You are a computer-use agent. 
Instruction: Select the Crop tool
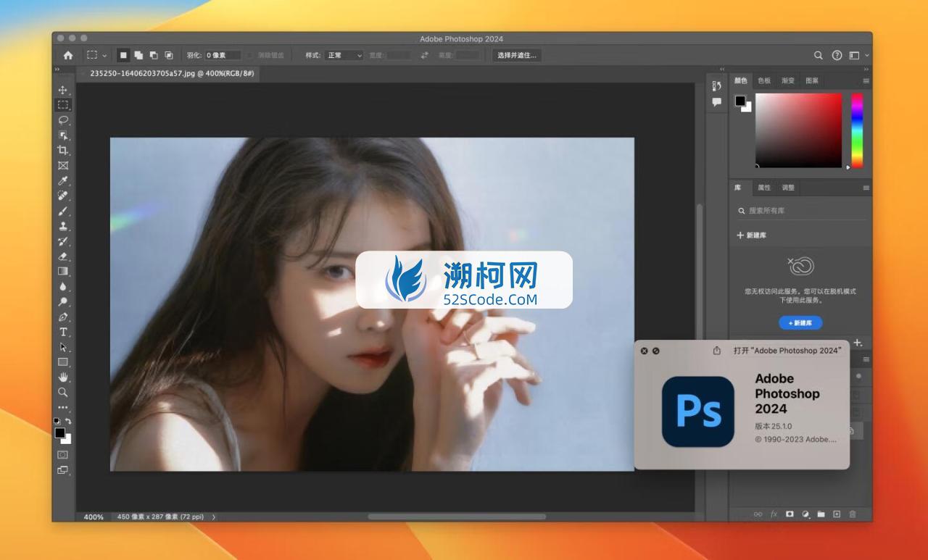(x=63, y=150)
